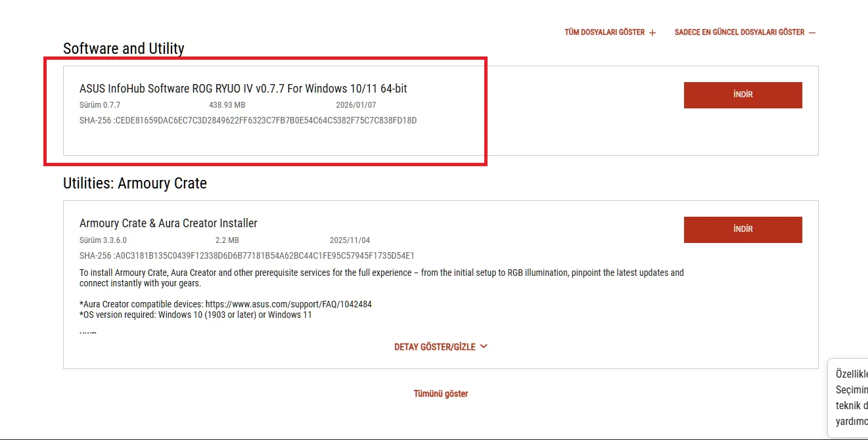Download Armoury Crate installer via İNDİR button
This screenshot has height=440, width=868.
tap(743, 230)
